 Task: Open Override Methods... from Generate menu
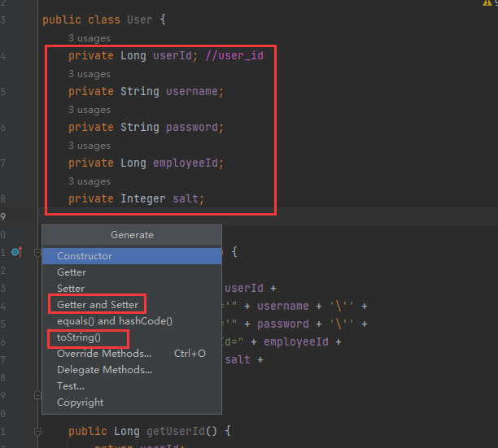click(x=104, y=354)
